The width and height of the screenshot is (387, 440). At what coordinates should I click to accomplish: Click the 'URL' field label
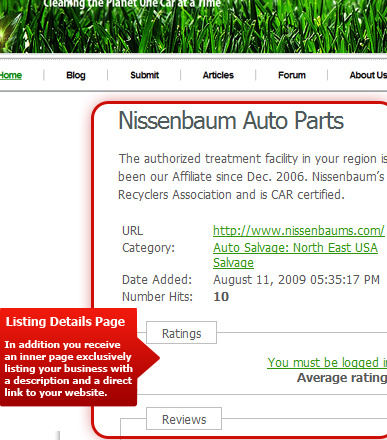(x=132, y=231)
